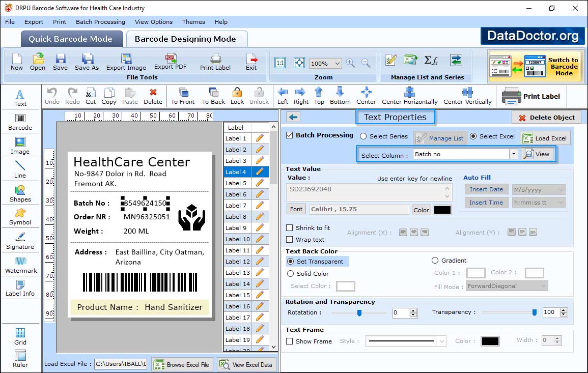Pick the Line drawing tool

[20, 169]
